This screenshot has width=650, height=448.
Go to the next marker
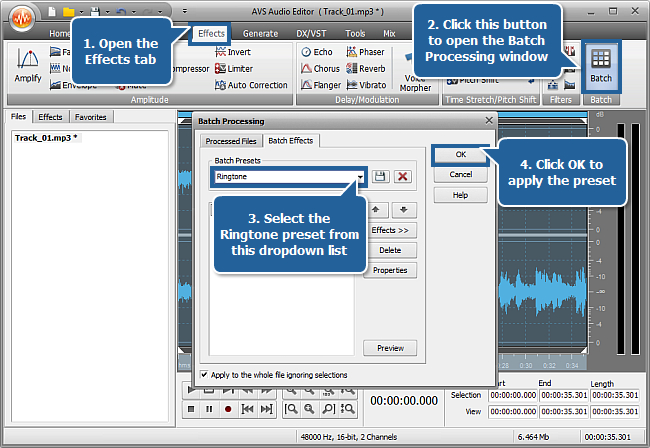(x=266, y=409)
